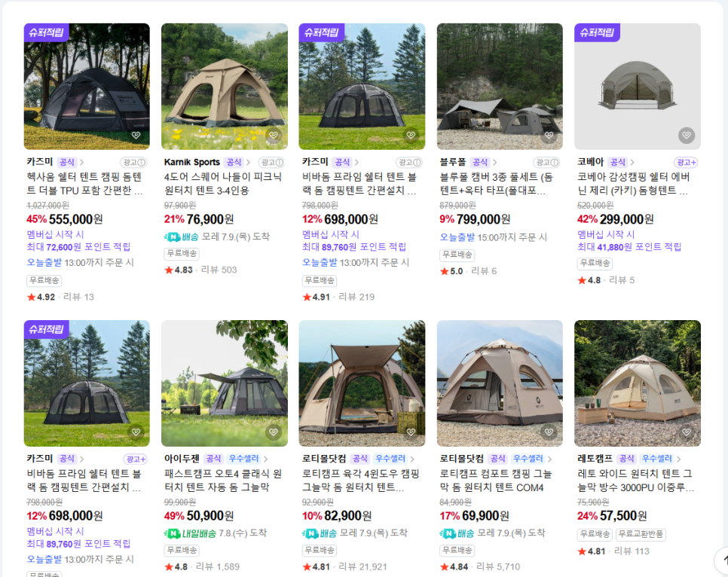Click 광고+ badge on 코베아 listing
Screen dimensions: 728x577
pyautogui.click(x=686, y=163)
